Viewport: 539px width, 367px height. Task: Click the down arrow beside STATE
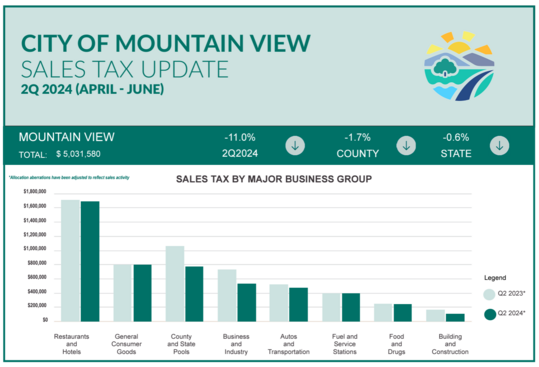499,146
